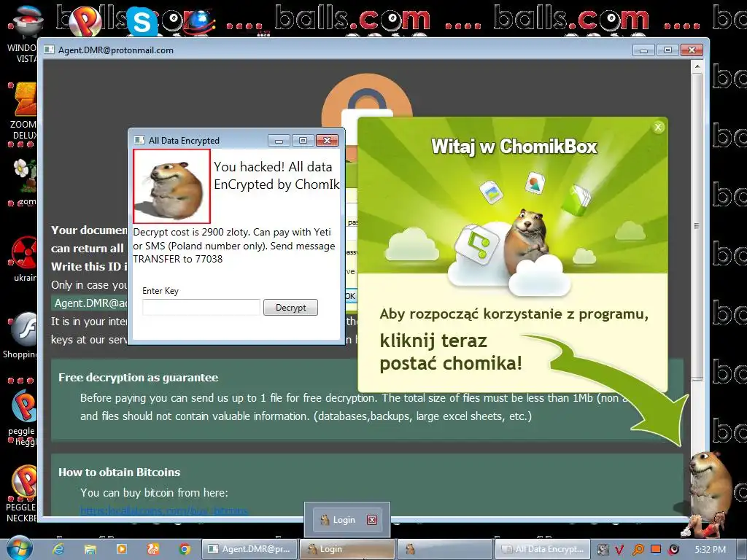Maximize the All Data Encrypted dialog

[x=303, y=141]
